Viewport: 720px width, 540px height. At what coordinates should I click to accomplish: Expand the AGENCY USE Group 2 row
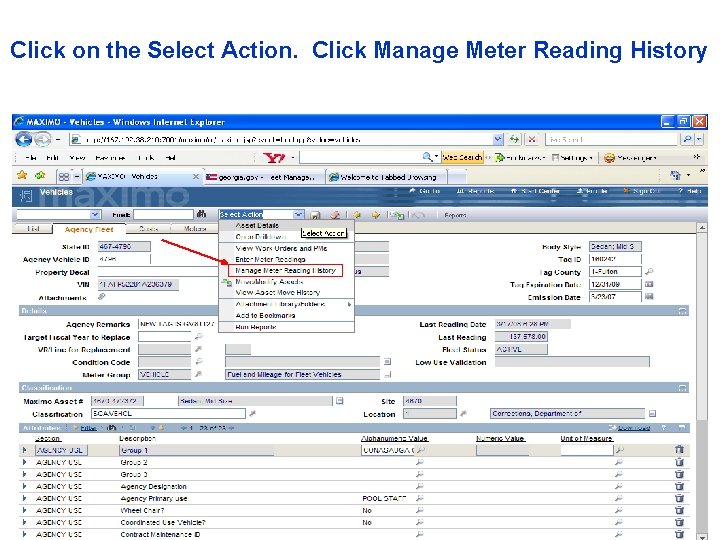(x=25, y=462)
